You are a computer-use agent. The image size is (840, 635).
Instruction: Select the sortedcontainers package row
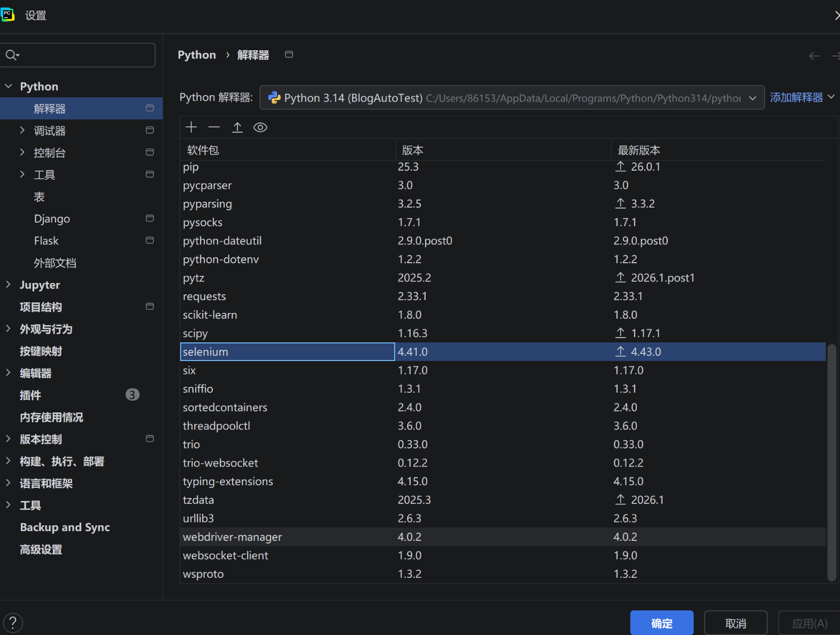[503, 407]
